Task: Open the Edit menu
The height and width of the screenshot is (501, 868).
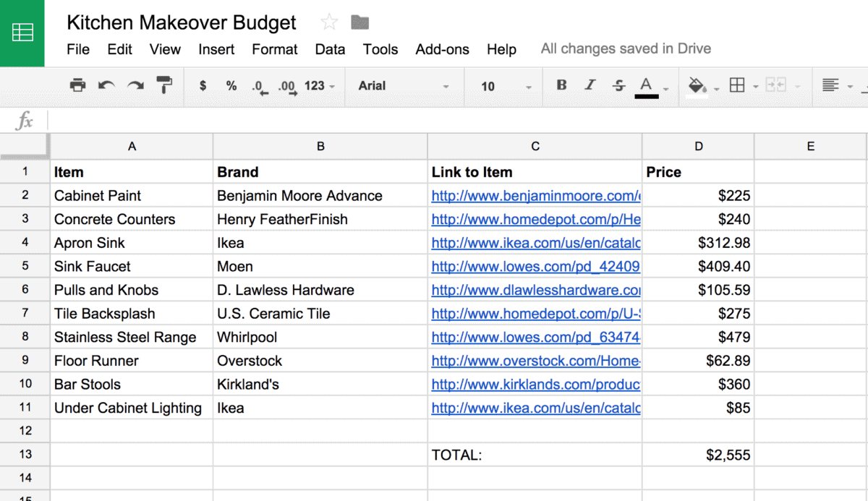Action: coord(120,49)
